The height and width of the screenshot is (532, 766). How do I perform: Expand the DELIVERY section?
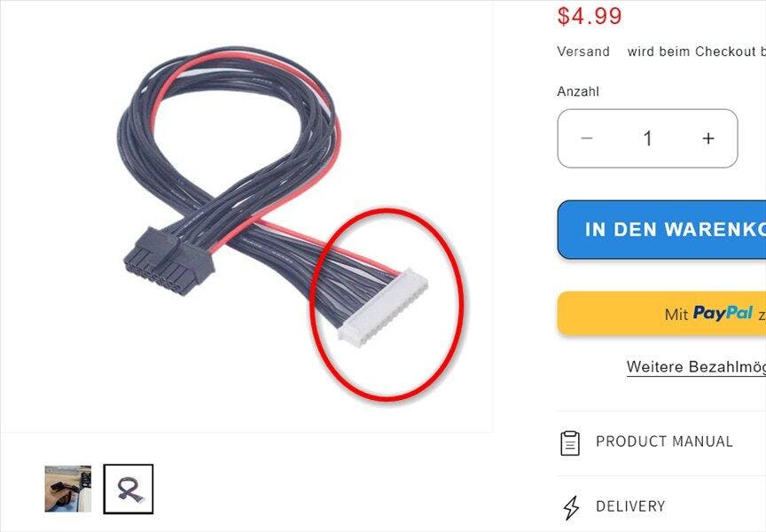click(x=661, y=506)
